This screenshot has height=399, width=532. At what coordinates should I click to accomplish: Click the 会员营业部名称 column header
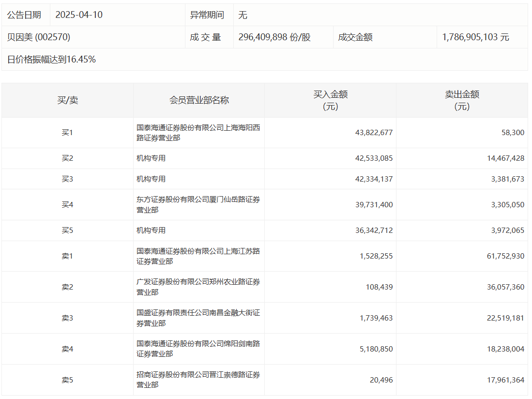coord(199,100)
